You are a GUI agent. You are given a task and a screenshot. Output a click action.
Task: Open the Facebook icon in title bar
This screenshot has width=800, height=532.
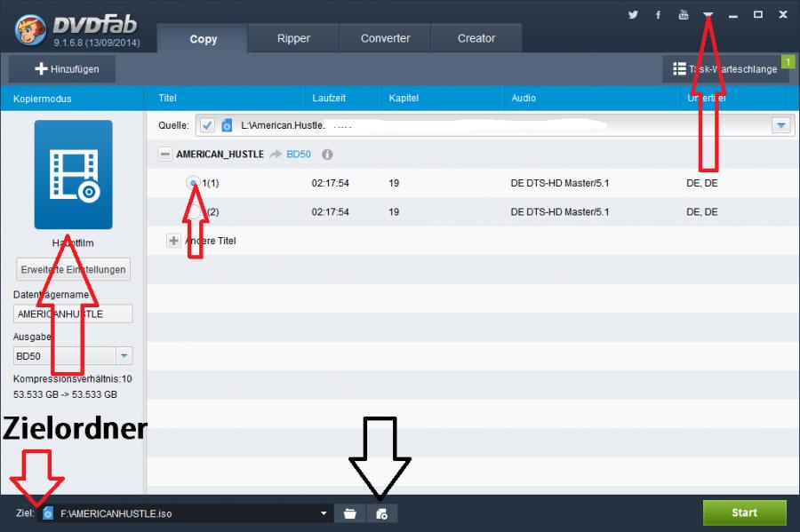(x=658, y=15)
